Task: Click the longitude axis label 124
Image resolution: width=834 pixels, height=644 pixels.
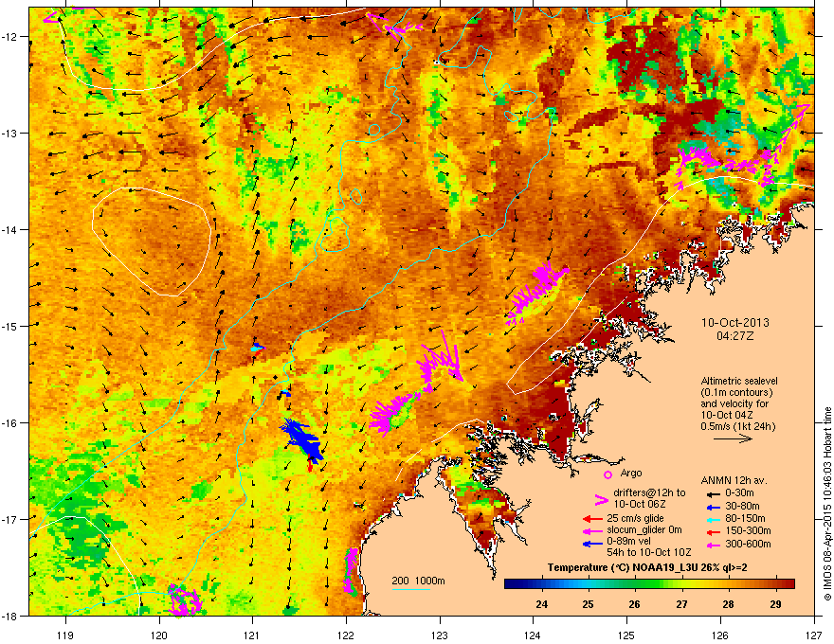Action: point(533,635)
